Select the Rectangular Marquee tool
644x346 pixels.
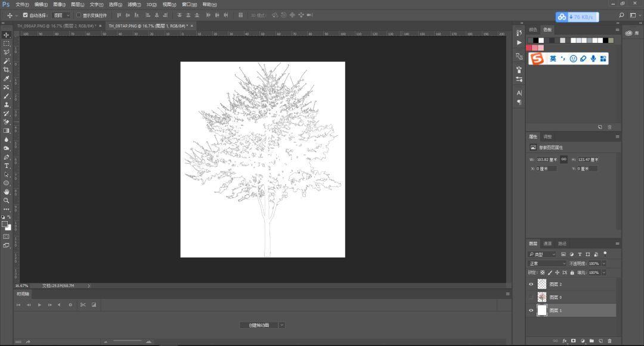(6, 43)
